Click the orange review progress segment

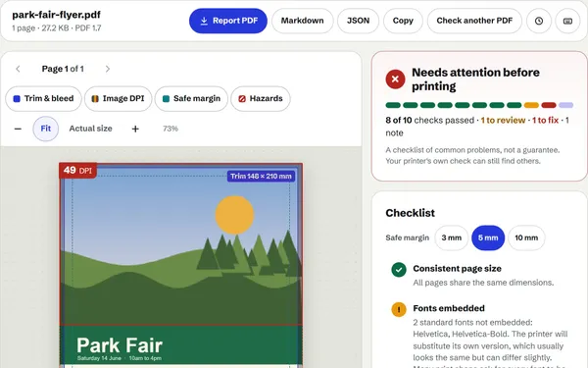tap(531, 105)
